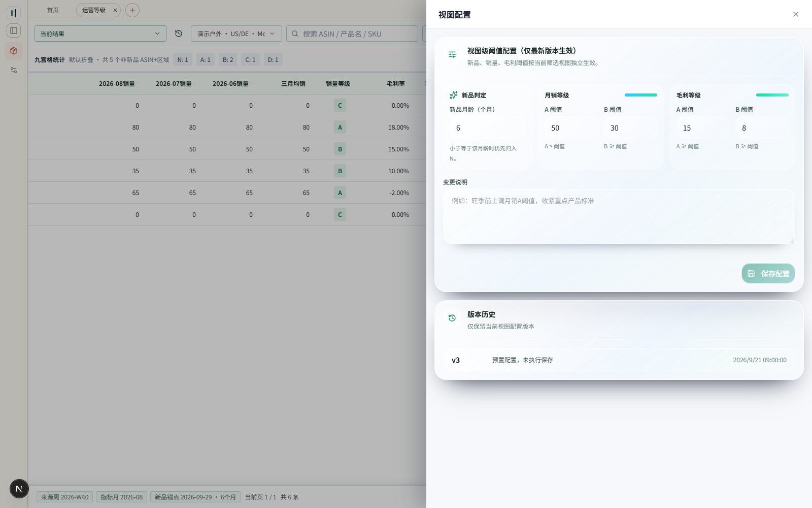Edit the 新品月龄 value field
Image resolution: width=812 pixels, height=508 pixels.
point(487,128)
